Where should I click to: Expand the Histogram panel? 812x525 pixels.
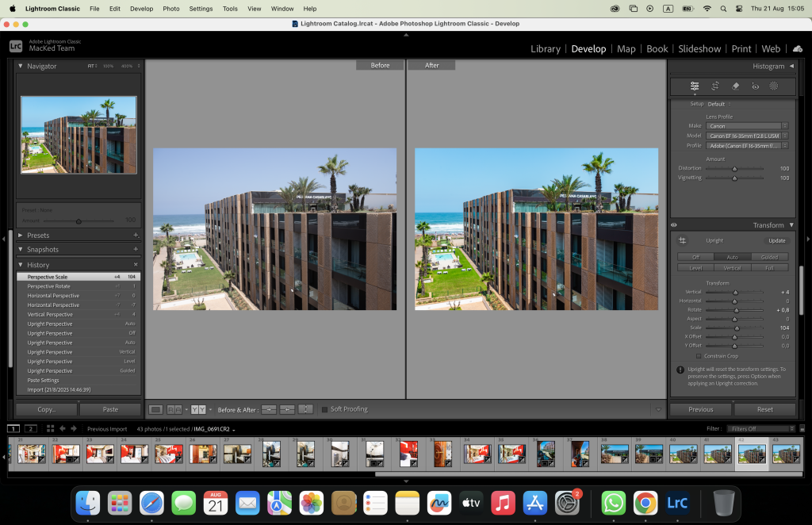(x=791, y=67)
